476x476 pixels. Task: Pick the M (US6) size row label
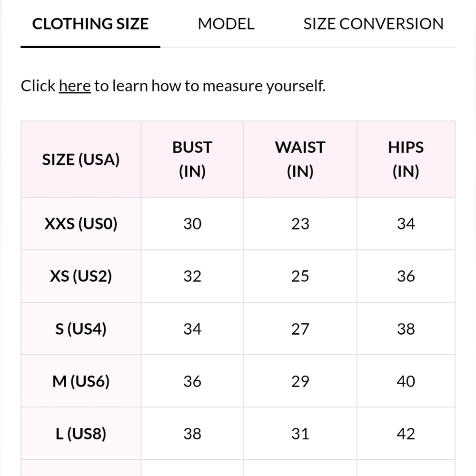[x=81, y=381]
